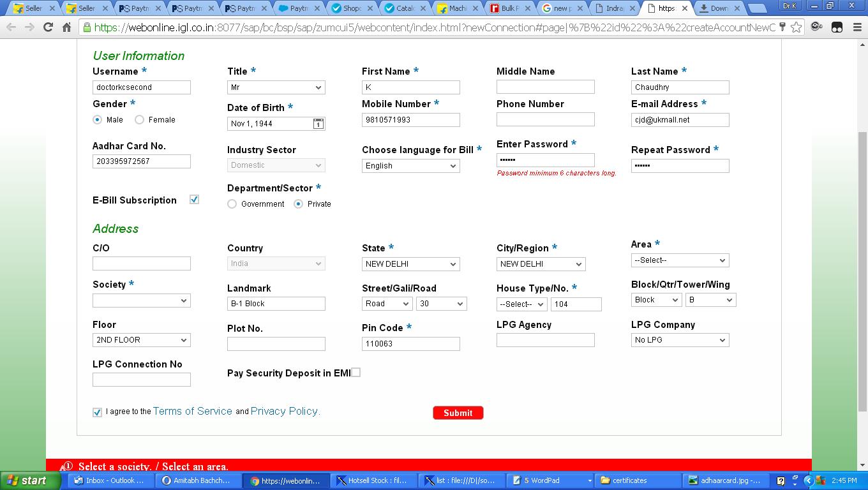This screenshot has height=490, width=868.
Task: Go to the browser home page
Action: tap(66, 27)
